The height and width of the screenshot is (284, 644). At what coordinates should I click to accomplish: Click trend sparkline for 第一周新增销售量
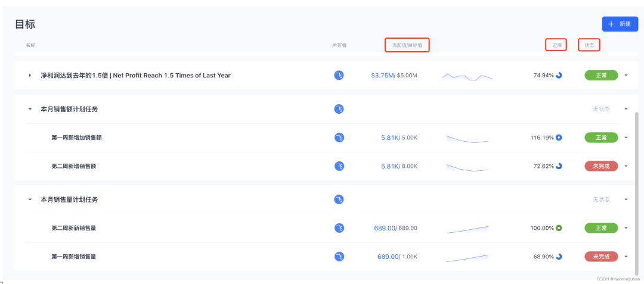tap(467, 257)
